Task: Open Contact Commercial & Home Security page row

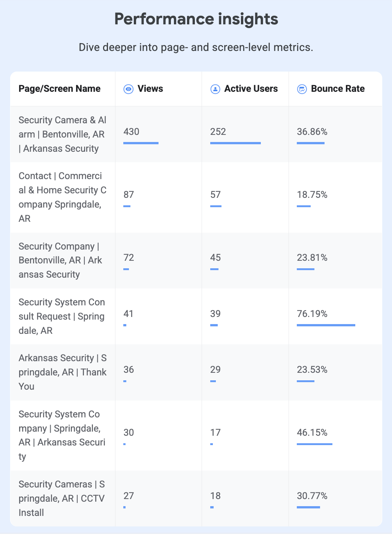Action: (196, 197)
